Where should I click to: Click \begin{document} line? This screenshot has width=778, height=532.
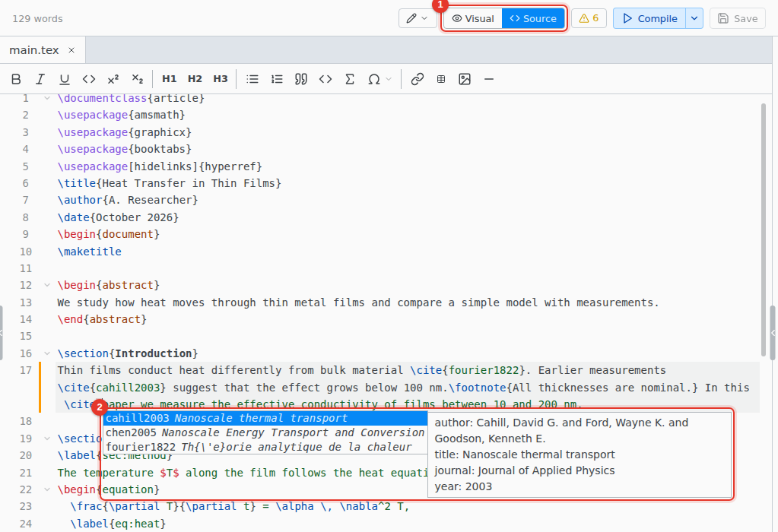click(109, 234)
